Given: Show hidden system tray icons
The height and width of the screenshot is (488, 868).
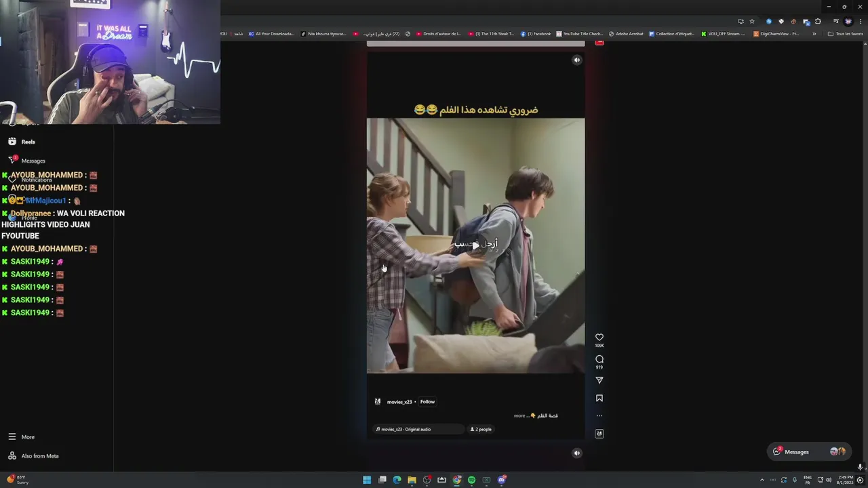Looking at the screenshot, I should pos(762,480).
